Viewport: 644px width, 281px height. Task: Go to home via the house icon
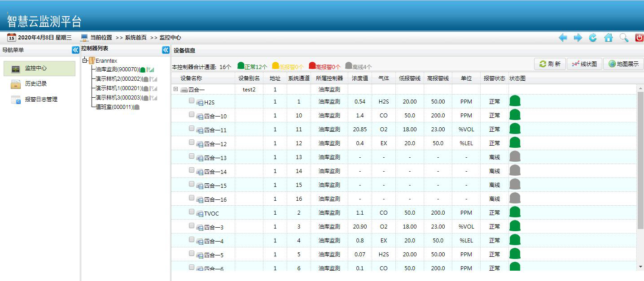[x=609, y=38]
